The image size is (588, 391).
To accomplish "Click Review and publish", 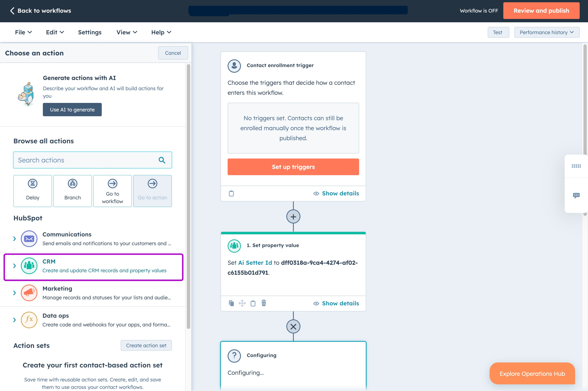I will pyautogui.click(x=541, y=11).
